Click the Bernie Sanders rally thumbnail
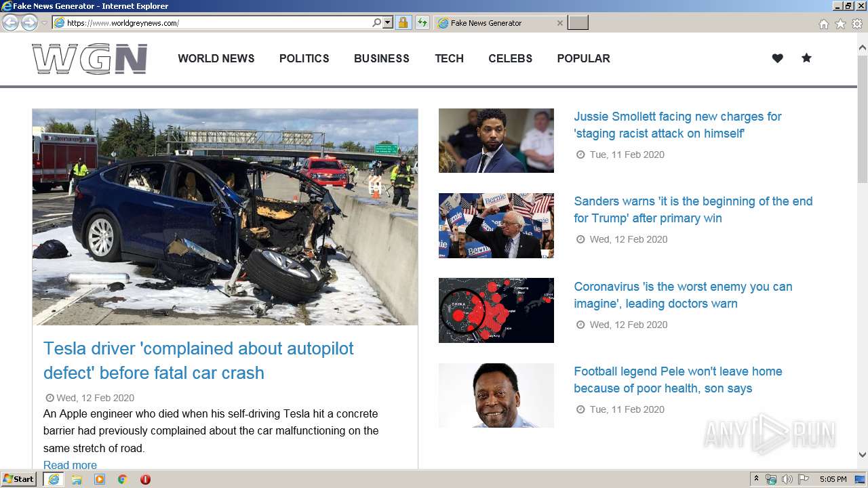 coord(496,226)
